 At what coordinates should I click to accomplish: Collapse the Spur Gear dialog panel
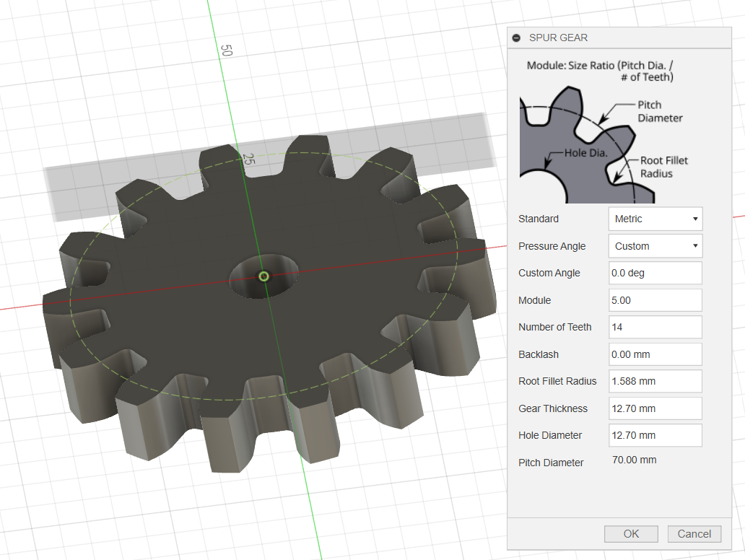516,38
